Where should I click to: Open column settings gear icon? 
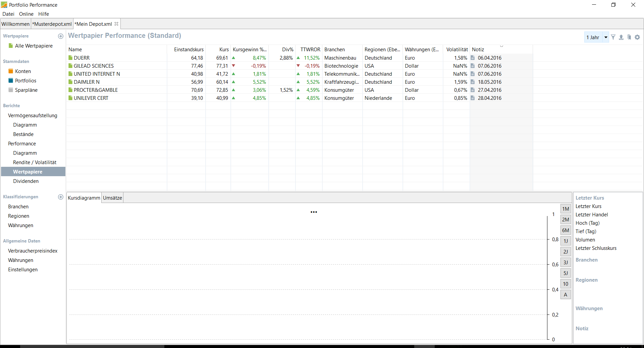pyautogui.click(x=637, y=37)
